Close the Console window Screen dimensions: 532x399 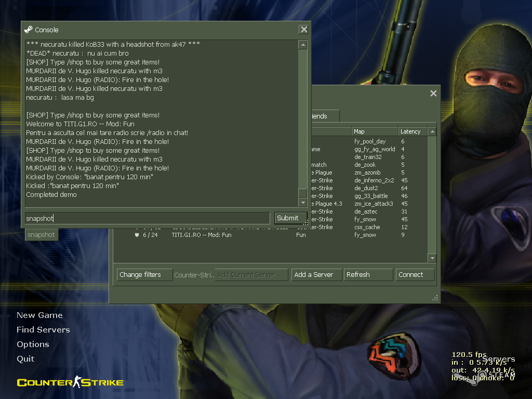[x=303, y=30]
